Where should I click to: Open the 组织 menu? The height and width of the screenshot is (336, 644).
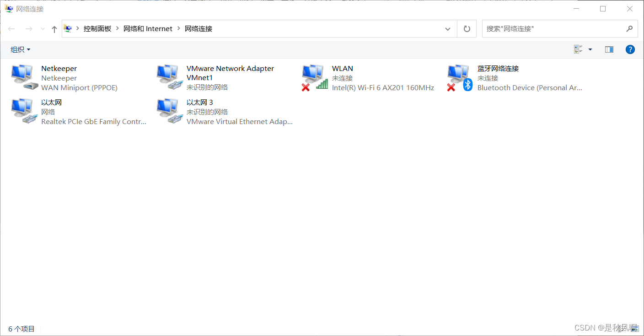(21, 49)
